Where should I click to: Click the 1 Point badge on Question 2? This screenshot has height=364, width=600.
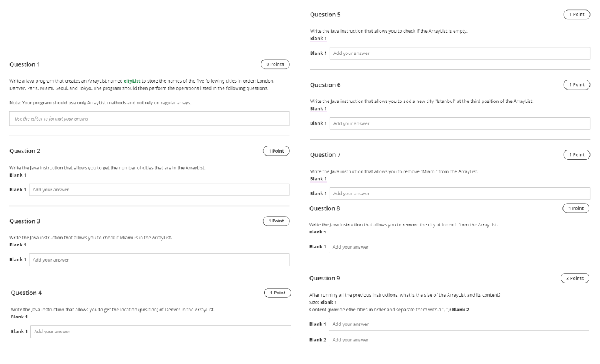point(275,150)
